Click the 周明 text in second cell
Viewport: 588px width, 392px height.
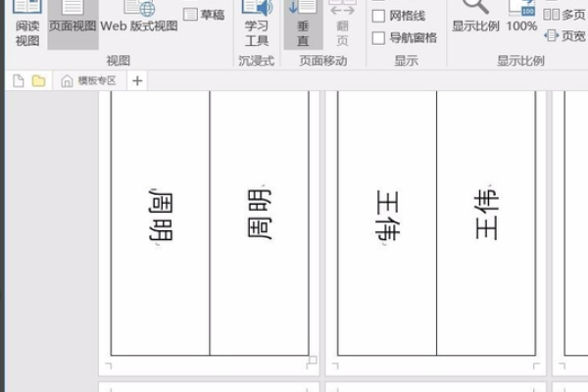[259, 214]
